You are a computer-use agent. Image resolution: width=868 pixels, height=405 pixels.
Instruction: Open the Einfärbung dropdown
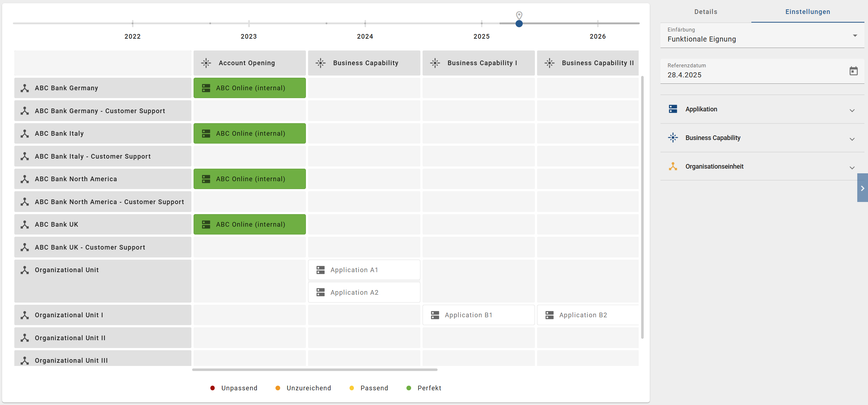click(855, 35)
